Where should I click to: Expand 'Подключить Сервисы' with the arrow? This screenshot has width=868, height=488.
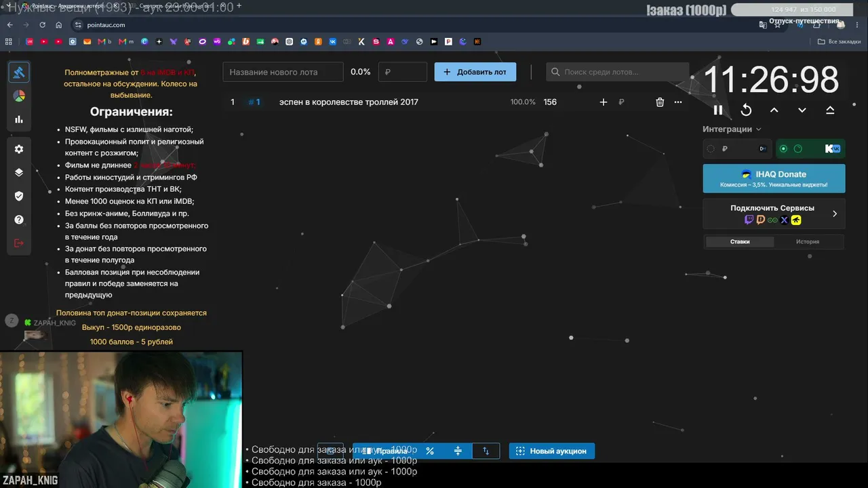[x=835, y=213]
